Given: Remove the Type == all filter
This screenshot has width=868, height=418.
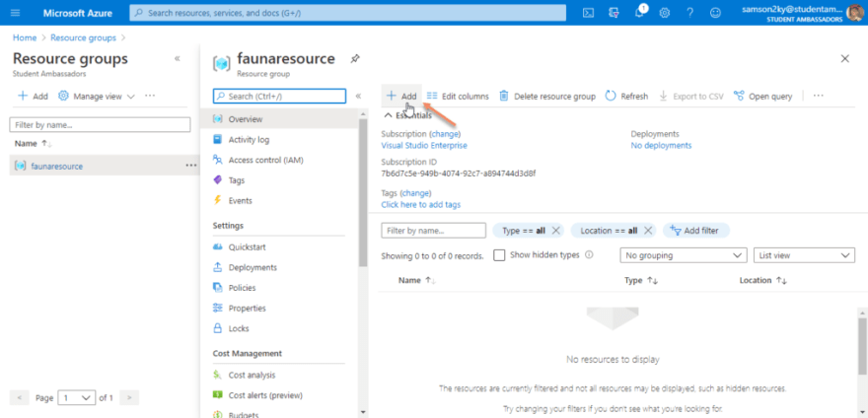Looking at the screenshot, I should coord(556,231).
